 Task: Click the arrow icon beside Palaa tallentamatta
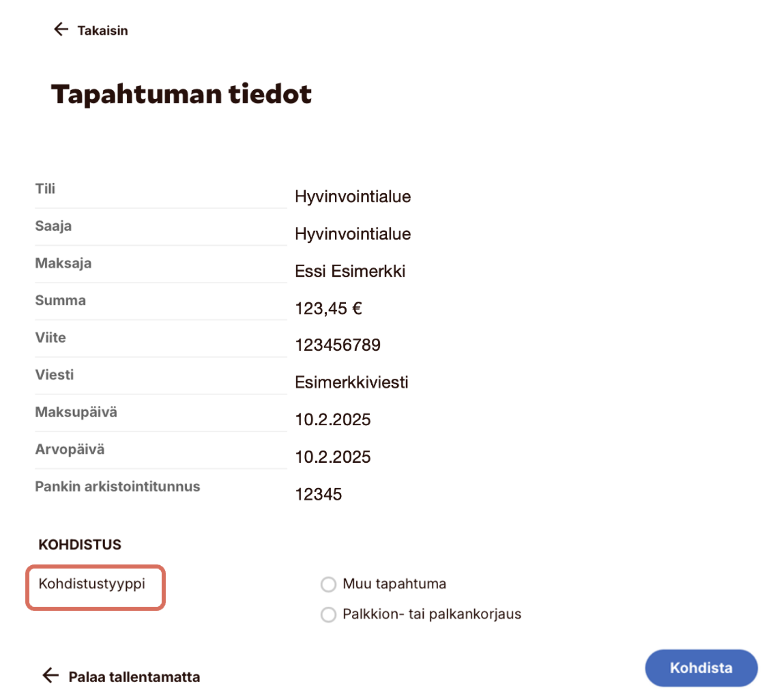click(51, 675)
